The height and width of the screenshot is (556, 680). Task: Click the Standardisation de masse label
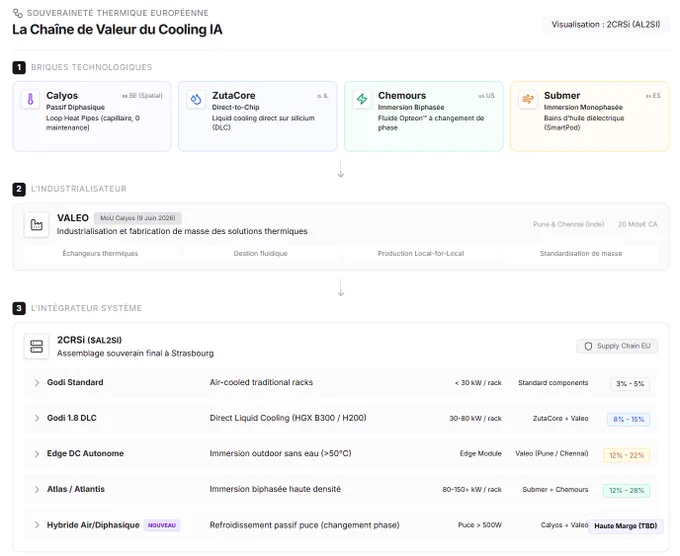[x=581, y=253]
